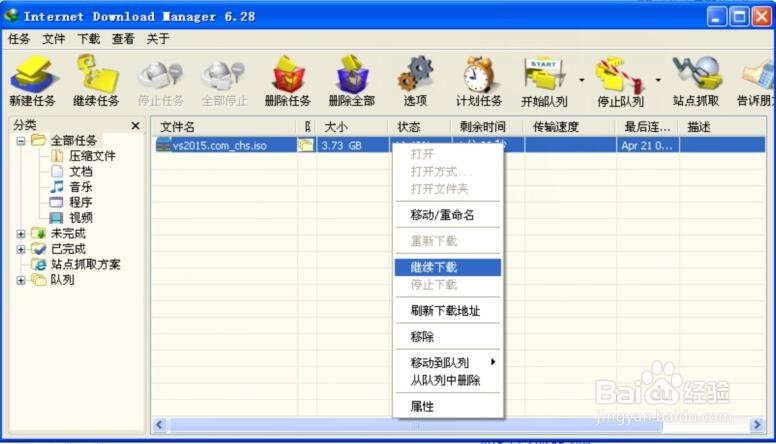Sort by 最后连... column header
Screen dimensions: 776x444
pyautogui.click(x=648, y=127)
